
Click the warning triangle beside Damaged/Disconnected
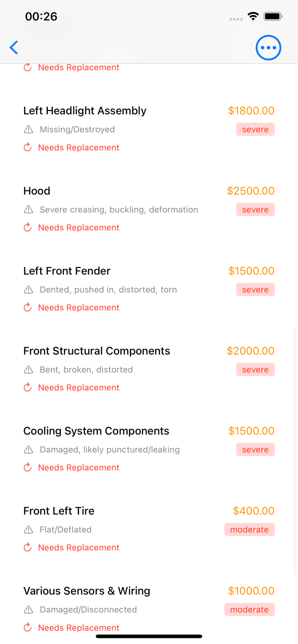click(x=28, y=610)
